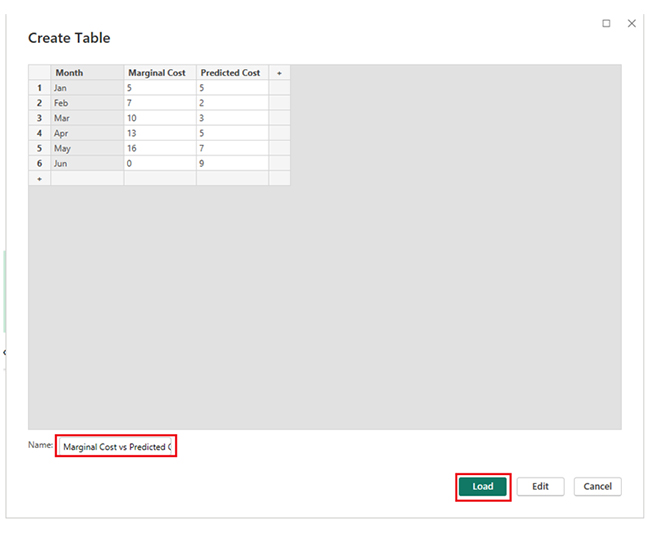Image resolution: width=650 pixels, height=535 pixels.
Task: Click the table Name input field
Action: coord(116,447)
